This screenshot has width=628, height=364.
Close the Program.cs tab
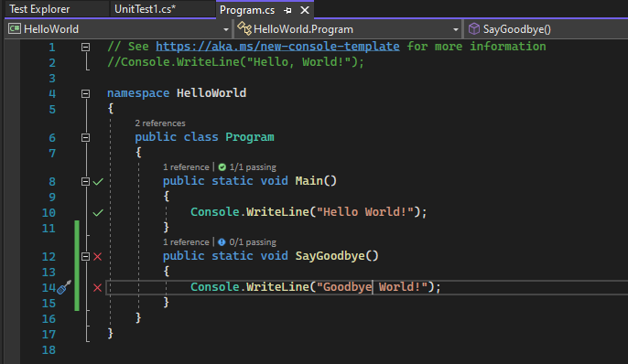305,10
